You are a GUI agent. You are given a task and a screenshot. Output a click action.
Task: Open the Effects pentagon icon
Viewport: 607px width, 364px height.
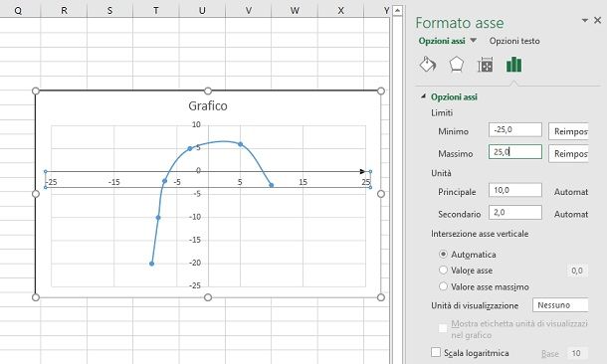point(457,65)
